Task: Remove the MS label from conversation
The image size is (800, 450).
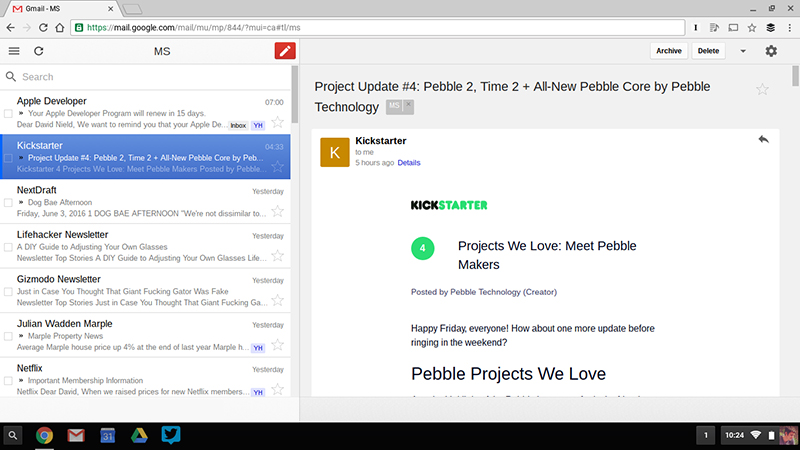Action: pos(408,105)
